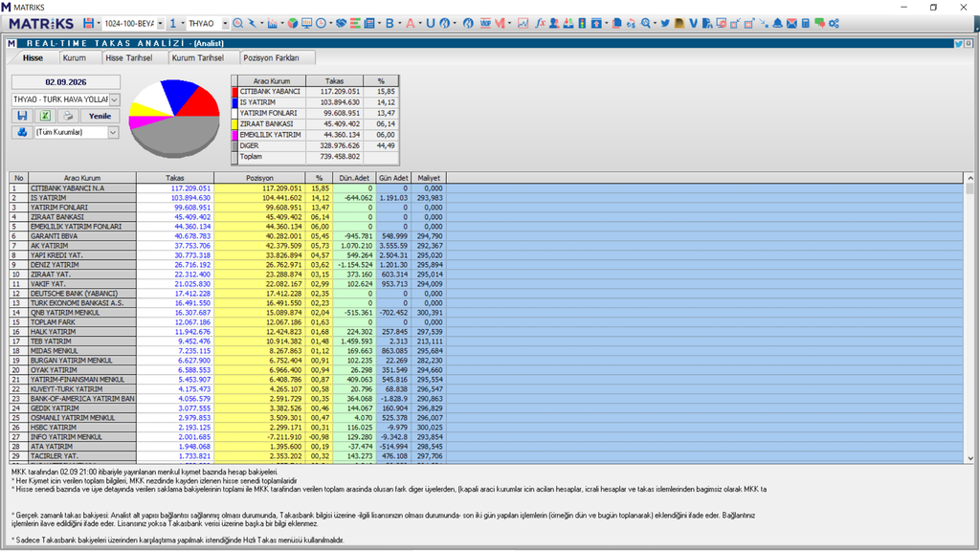Open dropdown arrow beside red A icon
Screen dimensions: 980x551
420,23
